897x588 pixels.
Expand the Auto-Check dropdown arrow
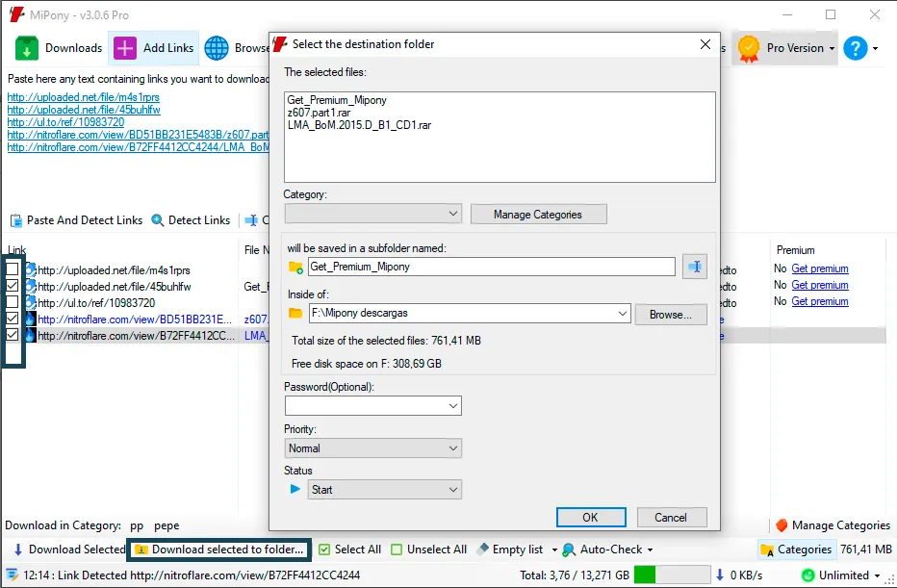coord(650,550)
